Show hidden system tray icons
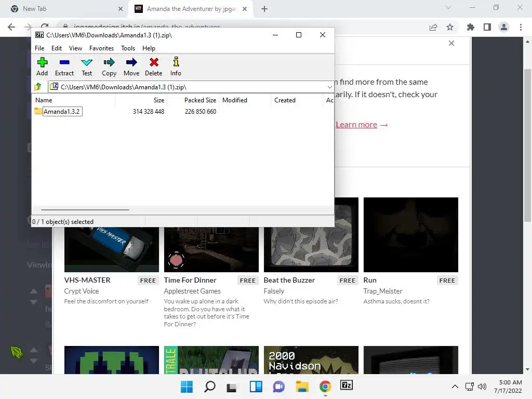The image size is (532, 399). tap(455, 387)
